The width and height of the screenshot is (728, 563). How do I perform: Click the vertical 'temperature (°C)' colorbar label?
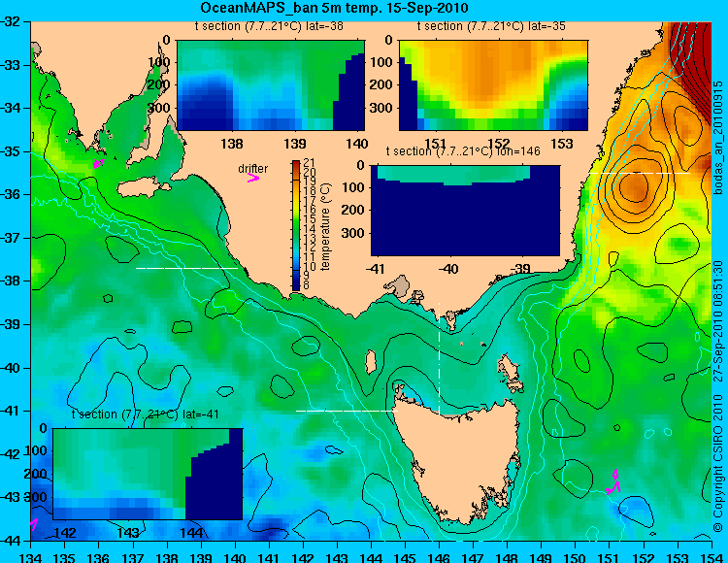[x=325, y=226]
